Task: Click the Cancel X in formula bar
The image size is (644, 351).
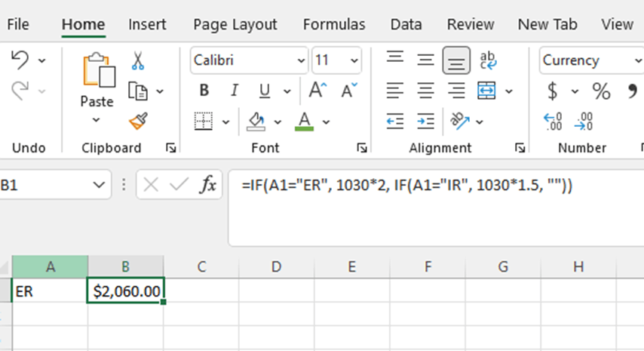Action: [x=151, y=185]
